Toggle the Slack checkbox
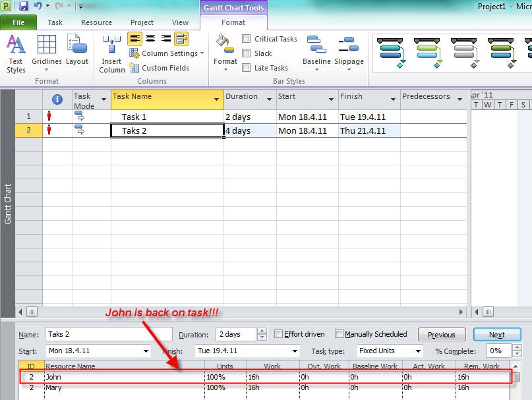Image resolution: width=532 pixels, height=400 pixels. (247, 53)
